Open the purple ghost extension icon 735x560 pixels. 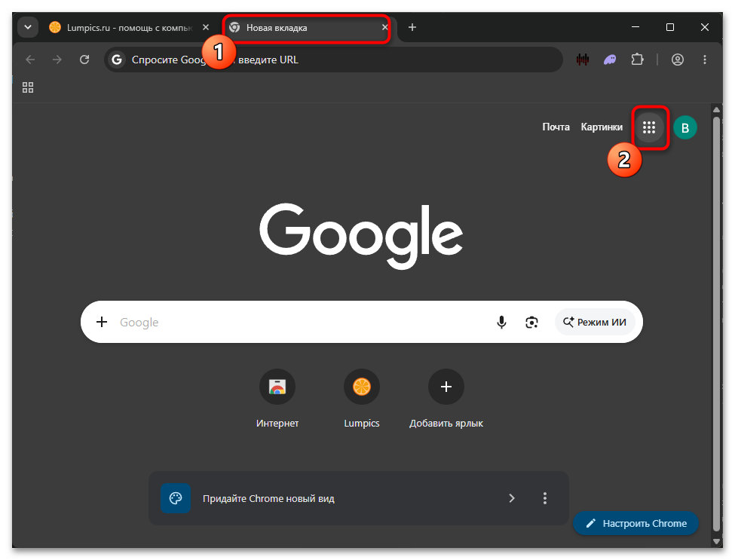[x=610, y=60]
